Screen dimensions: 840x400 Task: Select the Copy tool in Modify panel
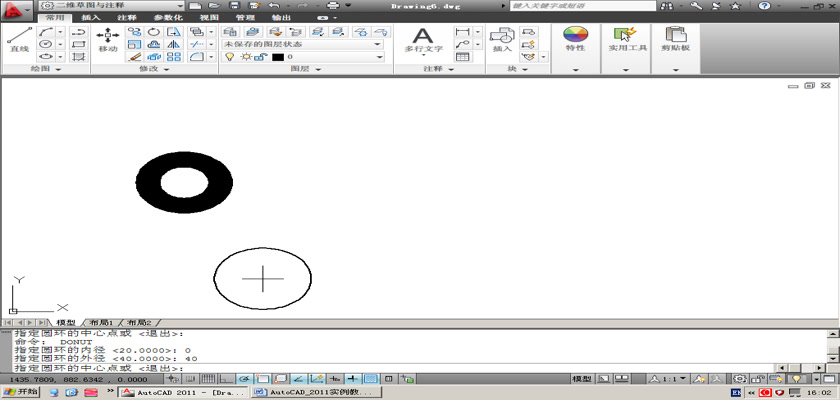click(134, 32)
